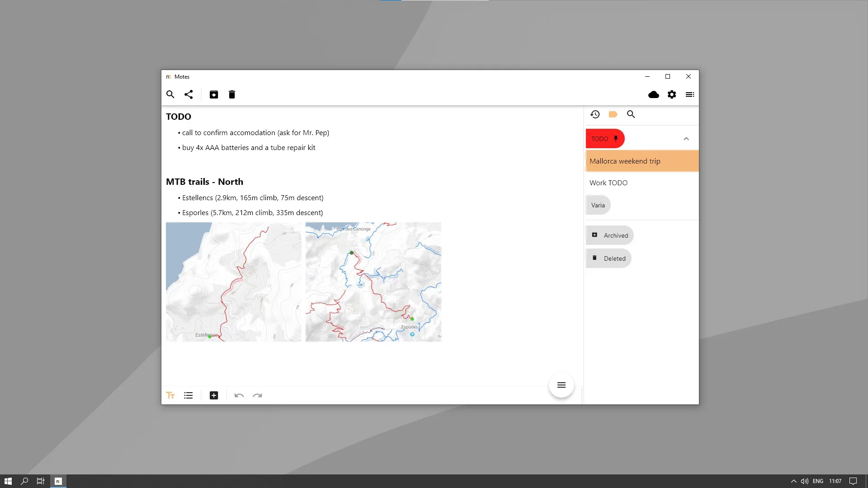Open the floating menu button
The height and width of the screenshot is (488, 868).
click(x=561, y=385)
